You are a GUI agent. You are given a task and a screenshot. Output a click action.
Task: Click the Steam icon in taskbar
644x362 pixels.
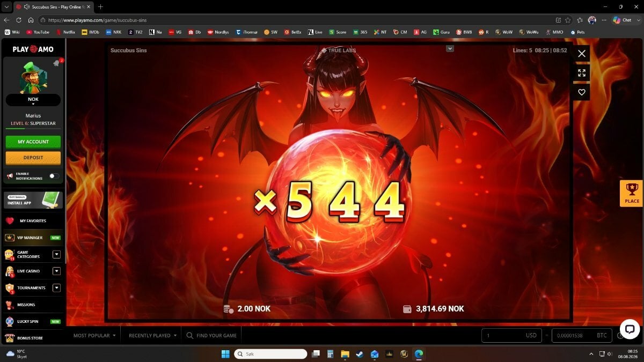click(x=360, y=354)
